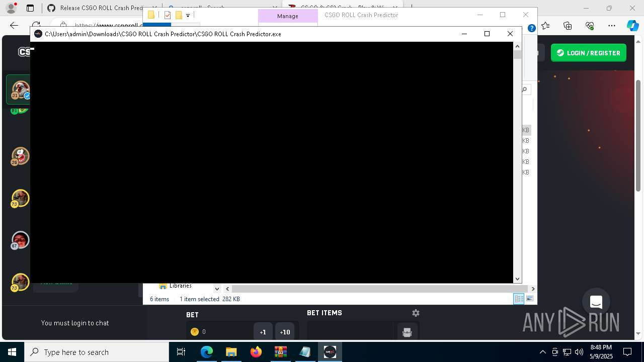The image size is (644, 362).
Task: Open Edge favorites star icon
Action: click(546, 26)
